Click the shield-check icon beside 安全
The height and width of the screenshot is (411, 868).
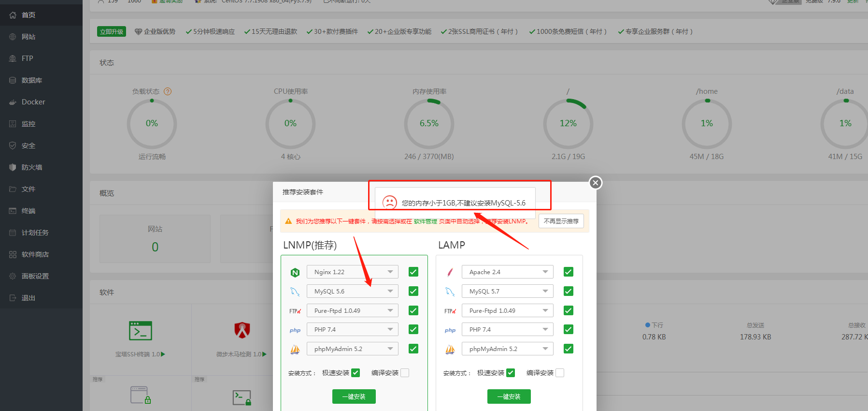tap(13, 146)
